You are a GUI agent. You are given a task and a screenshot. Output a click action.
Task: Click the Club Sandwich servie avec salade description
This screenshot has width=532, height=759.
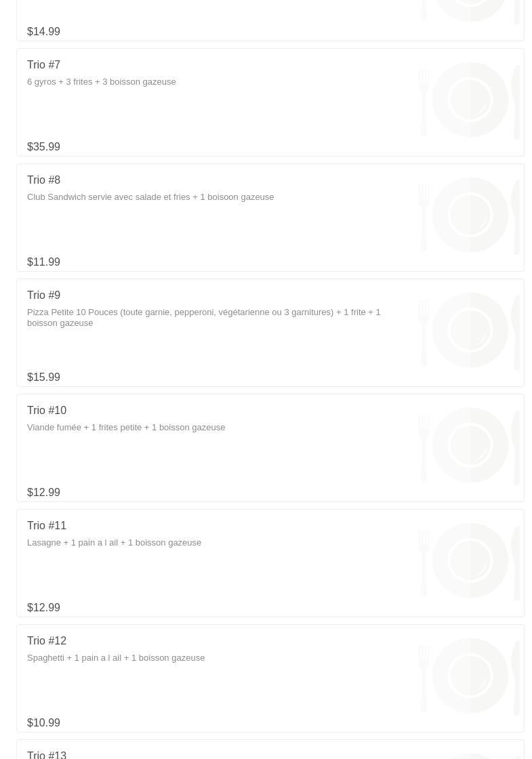[150, 197]
